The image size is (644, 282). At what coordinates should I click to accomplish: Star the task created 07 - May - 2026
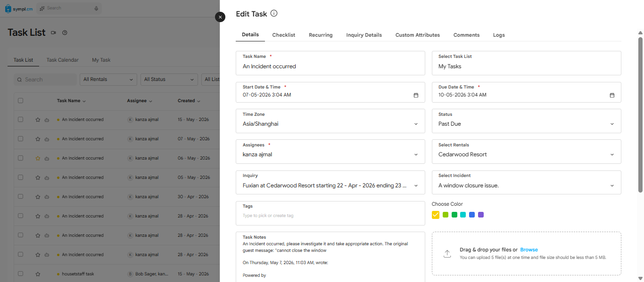pyautogui.click(x=38, y=139)
